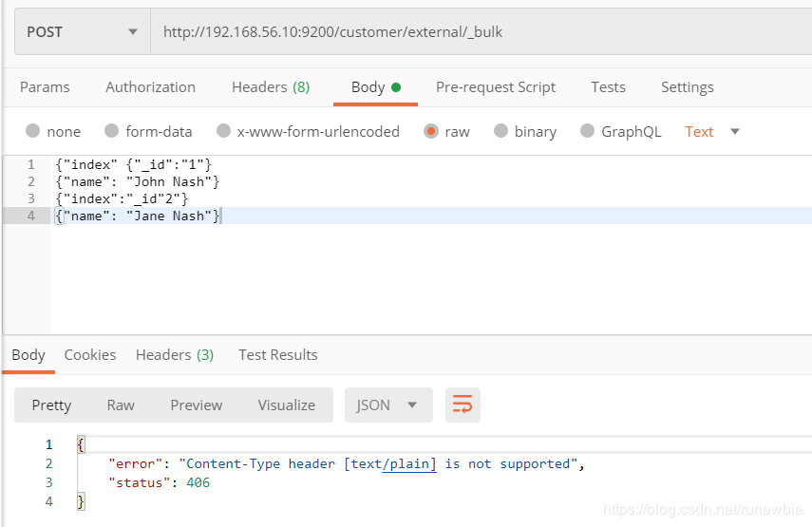812x527 pixels.
Task: Click the closing brace on response line 4
Action: coord(81,501)
